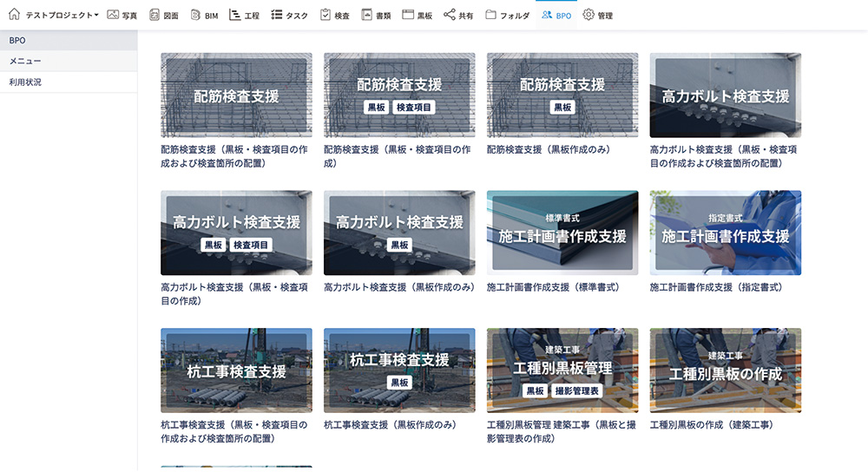Open 杭工事検査支援 card without tags
This screenshot has height=472, width=868.
pos(236,370)
